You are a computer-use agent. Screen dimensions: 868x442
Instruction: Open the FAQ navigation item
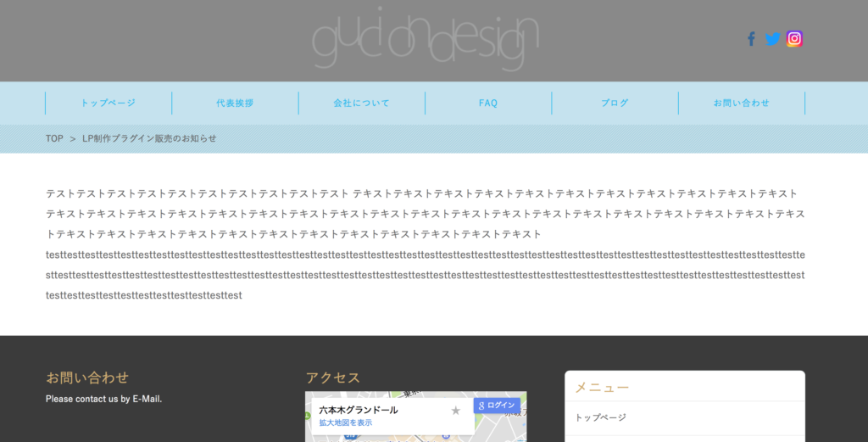coord(488,104)
